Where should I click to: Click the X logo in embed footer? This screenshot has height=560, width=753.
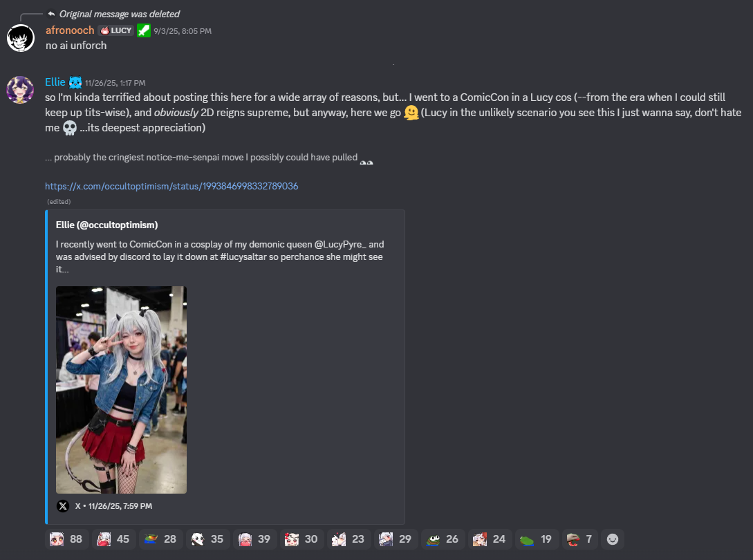tap(63, 506)
